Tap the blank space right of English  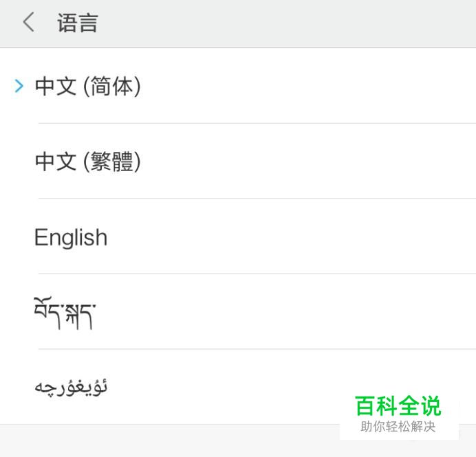[x=292, y=236]
